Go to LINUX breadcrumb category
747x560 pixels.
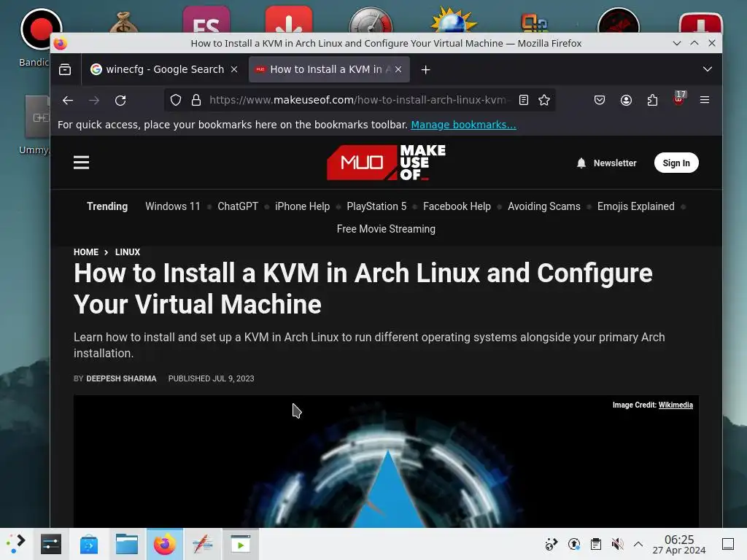(127, 252)
